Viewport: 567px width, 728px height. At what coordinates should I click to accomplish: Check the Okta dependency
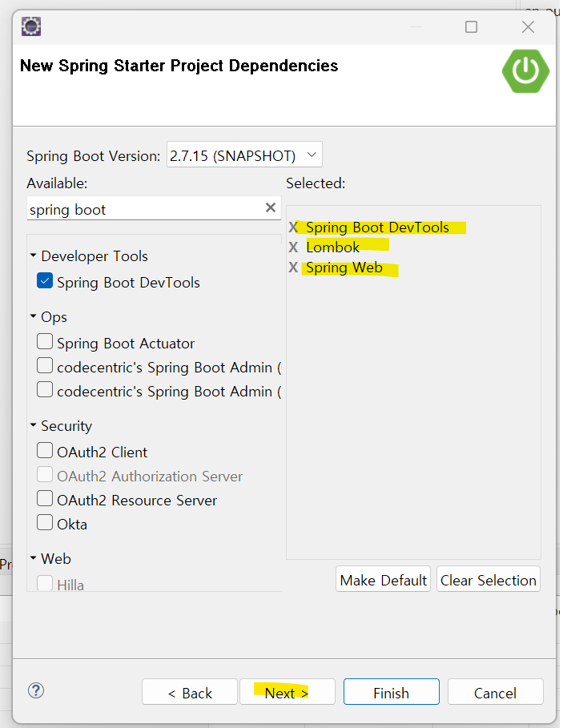45,522
